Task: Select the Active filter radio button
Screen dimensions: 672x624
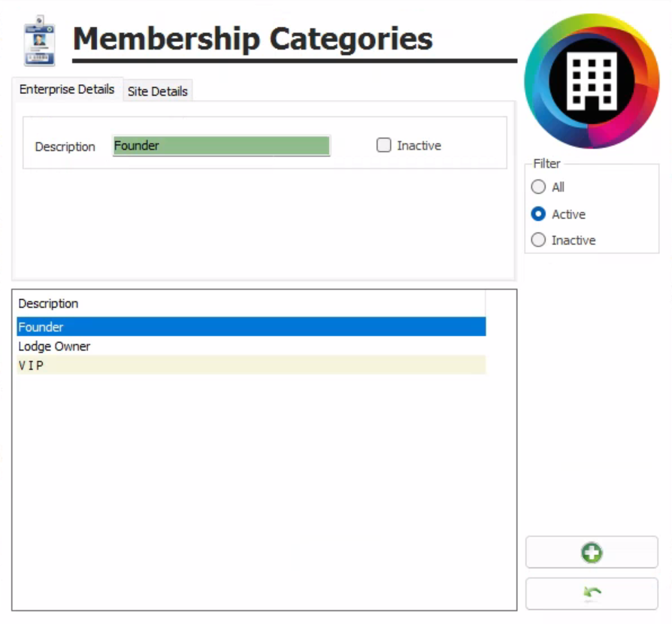Action: [538, 214]
